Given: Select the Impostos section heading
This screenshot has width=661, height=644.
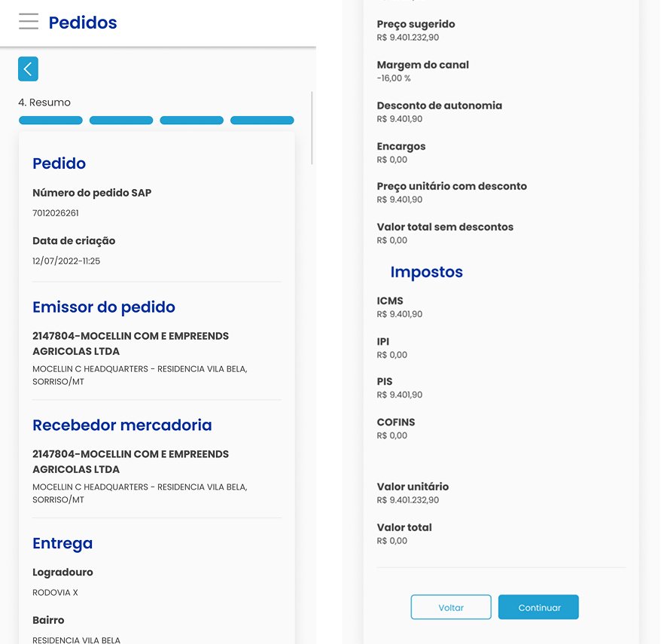Looking at the screenshot, I should (427, 272).
